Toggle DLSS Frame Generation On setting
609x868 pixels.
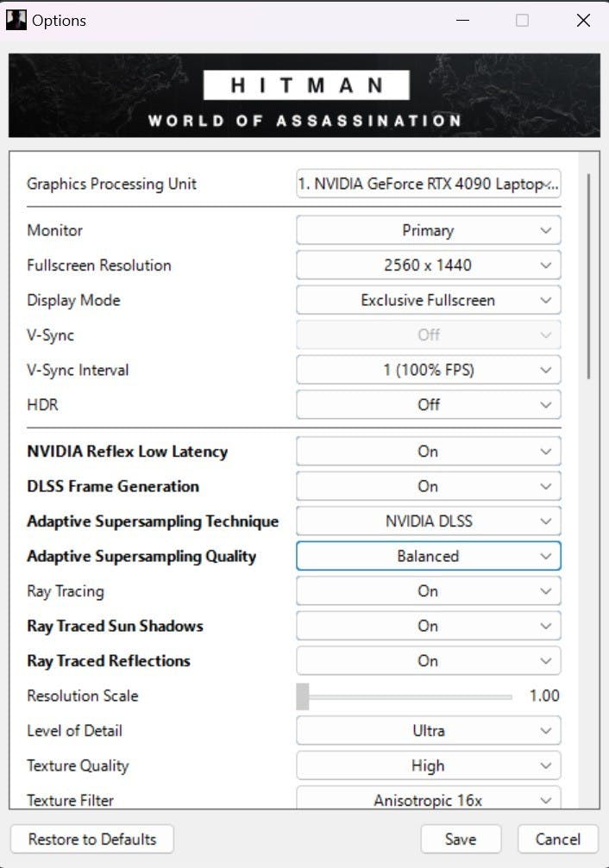point(429,486)
